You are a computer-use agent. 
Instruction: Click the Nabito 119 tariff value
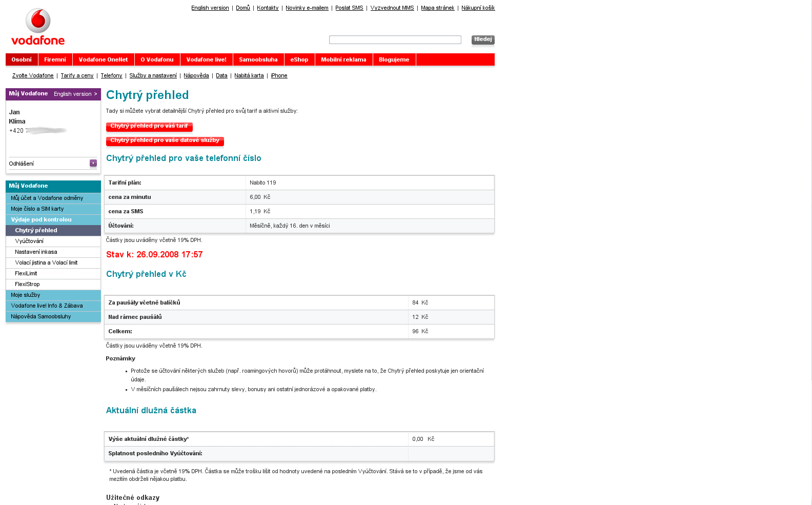coord(263,183)
